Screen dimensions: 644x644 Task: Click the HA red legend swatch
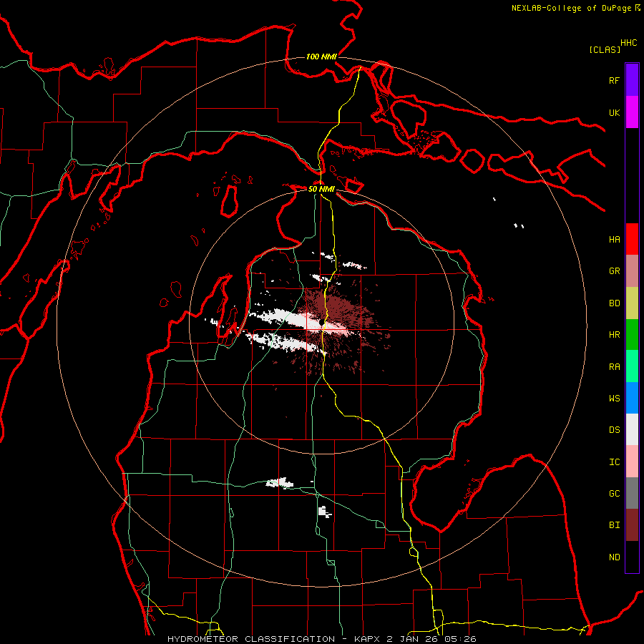coord(632,239)
